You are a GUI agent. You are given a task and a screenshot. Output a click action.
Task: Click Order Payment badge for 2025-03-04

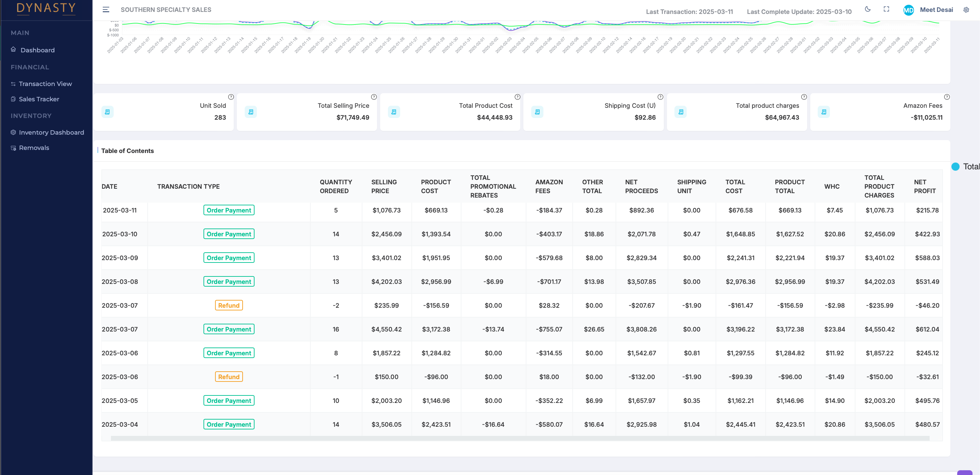229,424
